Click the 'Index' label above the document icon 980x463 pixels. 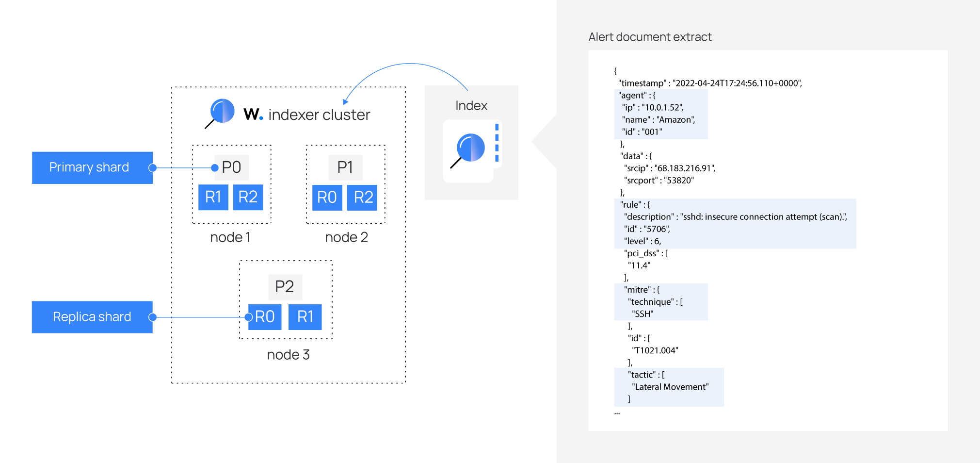[x=470, y=105]
